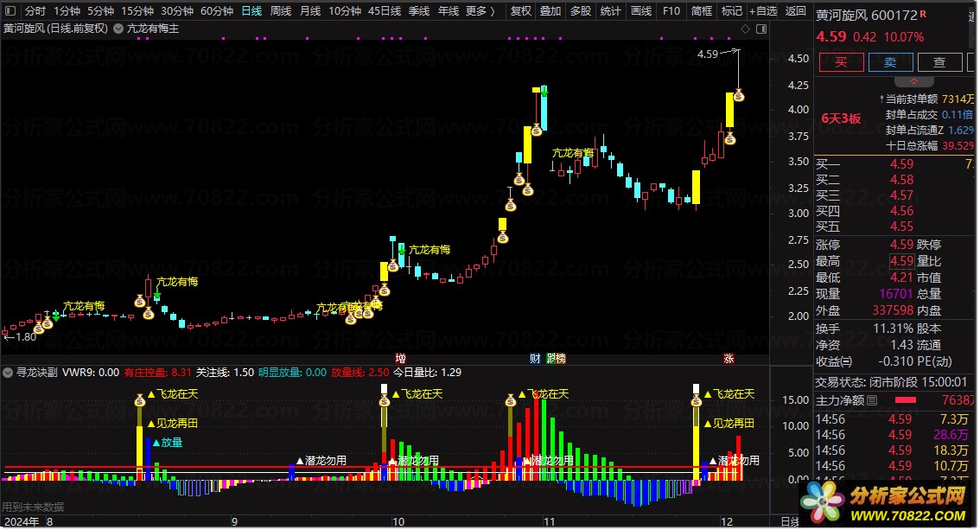Viewport: 980px width, 530px height.
Task: Select the 15分钟 period
Action: tap(137, 10)
